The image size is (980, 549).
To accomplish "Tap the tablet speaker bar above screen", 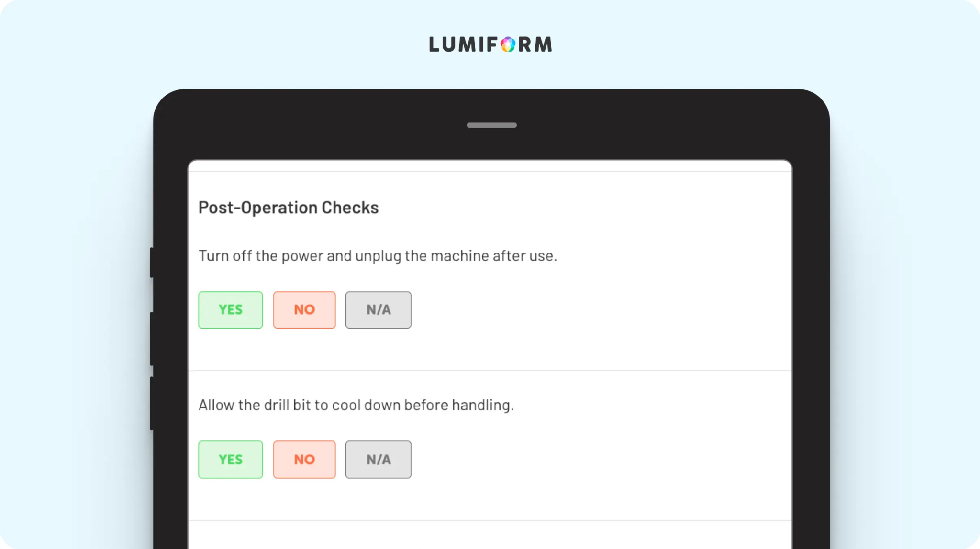I will [x=491, y=125].
